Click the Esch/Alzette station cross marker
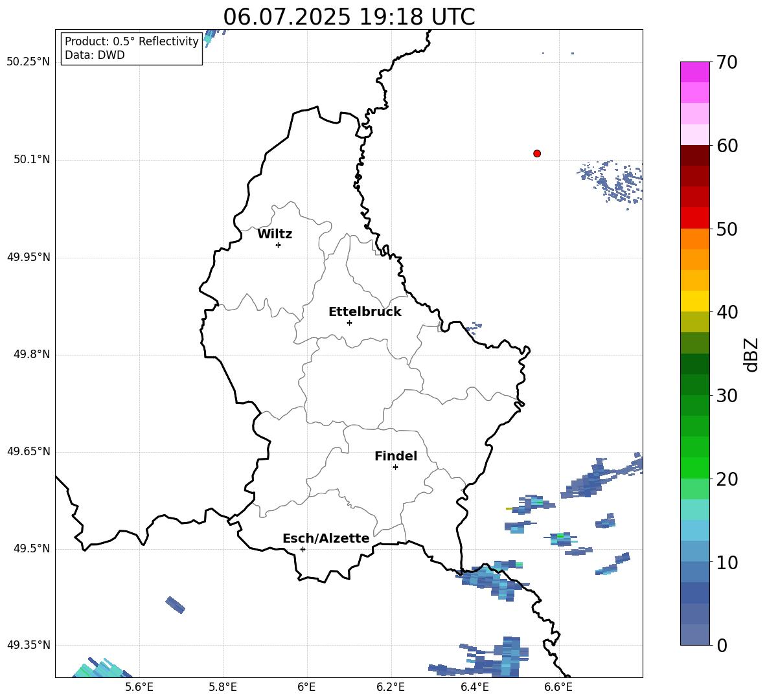 click(x=303, y=549)
